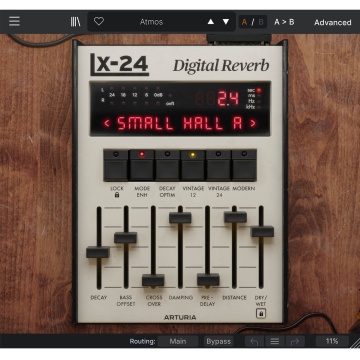The image size is (360, 360).
Task: Open the preset library browser icon
Action: point(76,22)
